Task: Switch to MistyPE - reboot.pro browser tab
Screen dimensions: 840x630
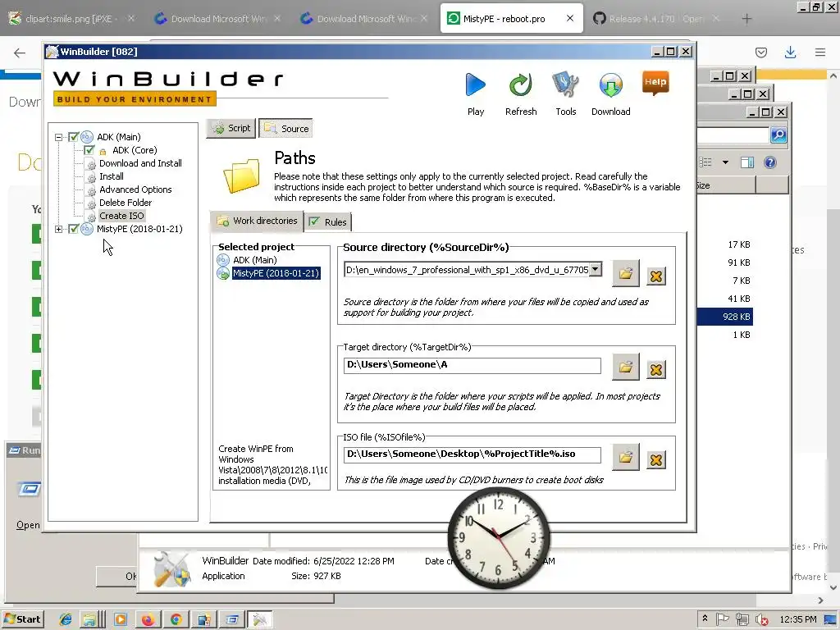Action: coord(504,19)
